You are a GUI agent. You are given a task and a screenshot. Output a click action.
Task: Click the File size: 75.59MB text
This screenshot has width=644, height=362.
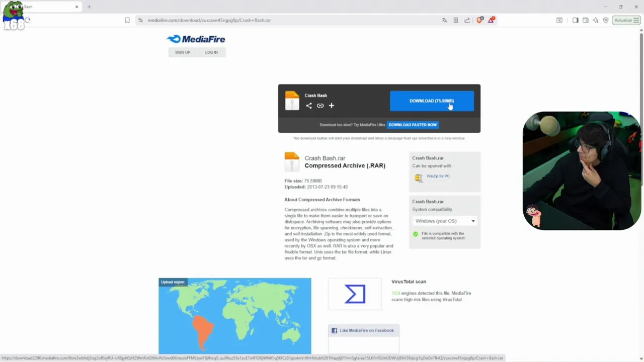[x=303, y=180]
